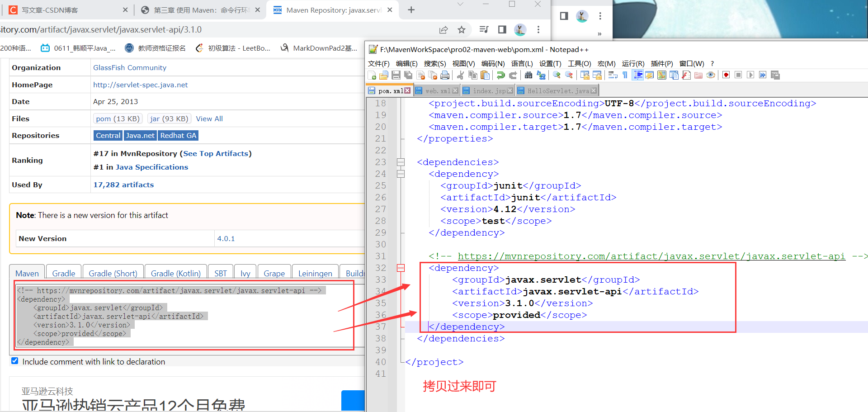
Task: Open the servlet-spec.java.net homepage link
Action: [x=140, y=85]
